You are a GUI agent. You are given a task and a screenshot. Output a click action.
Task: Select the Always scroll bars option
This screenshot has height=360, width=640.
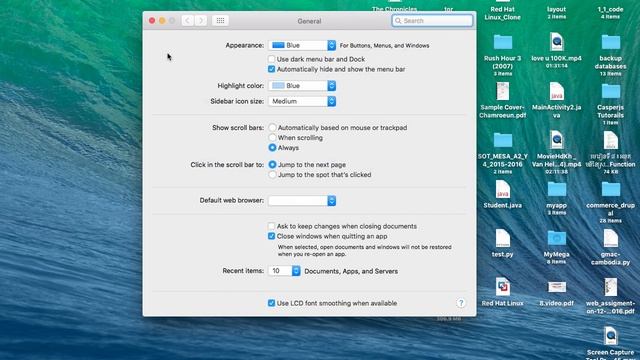[x=272, y=148]
